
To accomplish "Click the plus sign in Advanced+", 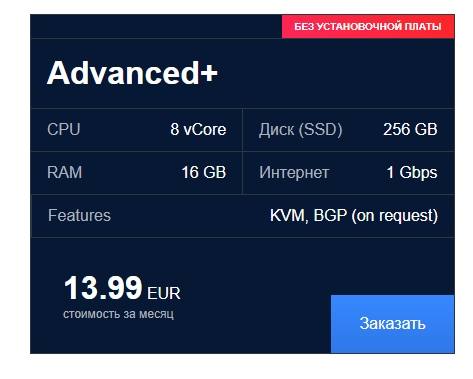I will (209, 73).
